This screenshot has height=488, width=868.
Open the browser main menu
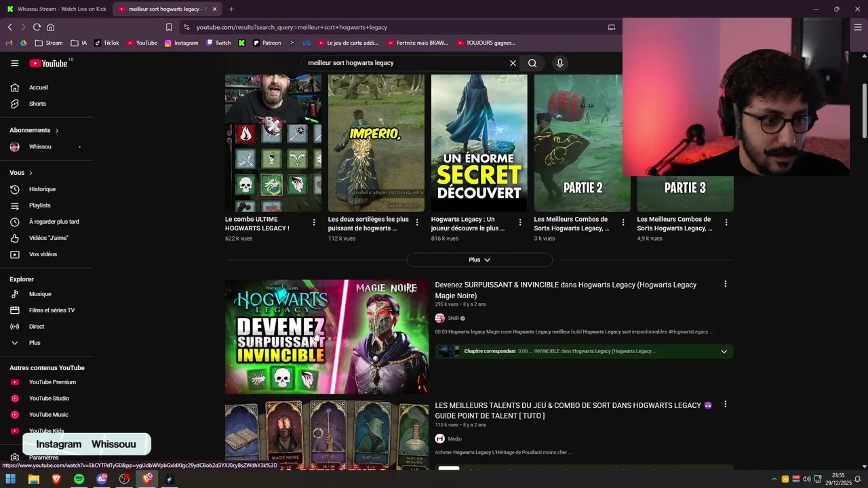[858, 27]
